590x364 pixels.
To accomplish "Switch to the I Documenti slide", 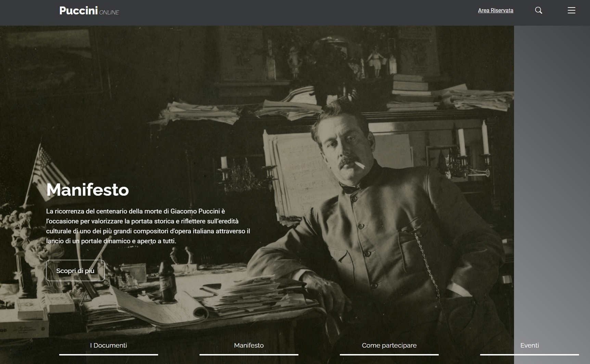I will [108, 346].
